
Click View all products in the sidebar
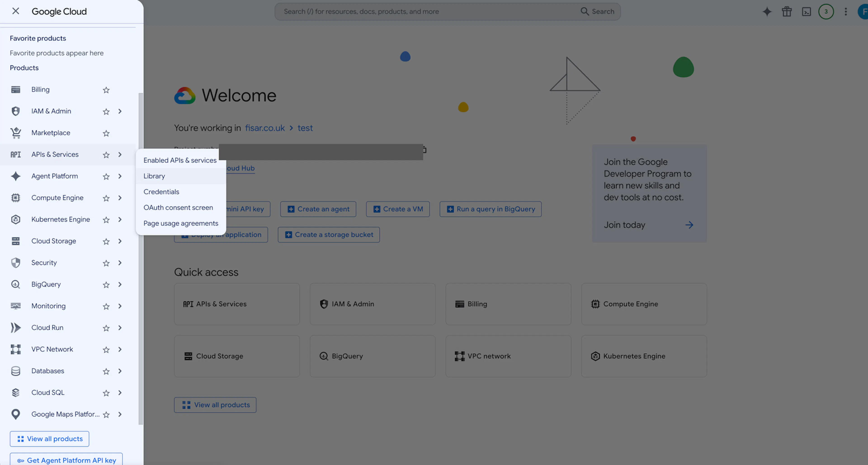pos(50,439)
